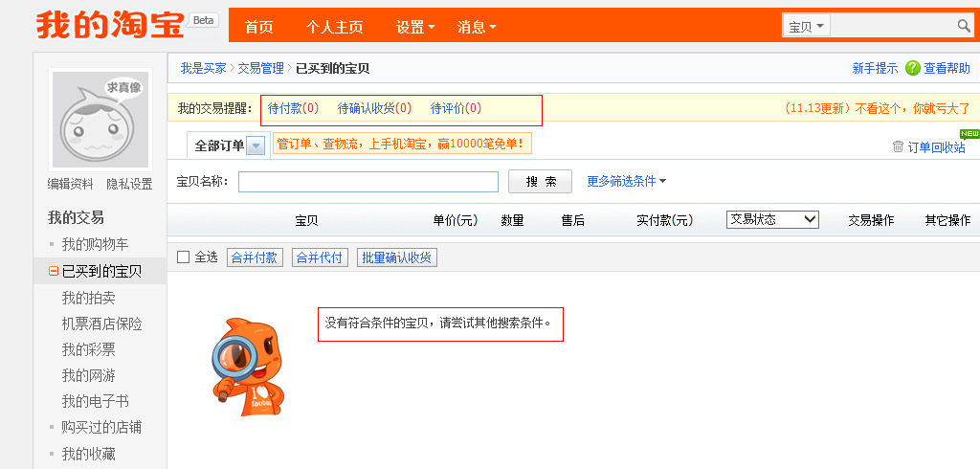The width and height of the screenshot is (980, 469).
Task: Open the 全部订单 dropdown arrow
Action: click(256, 145)
